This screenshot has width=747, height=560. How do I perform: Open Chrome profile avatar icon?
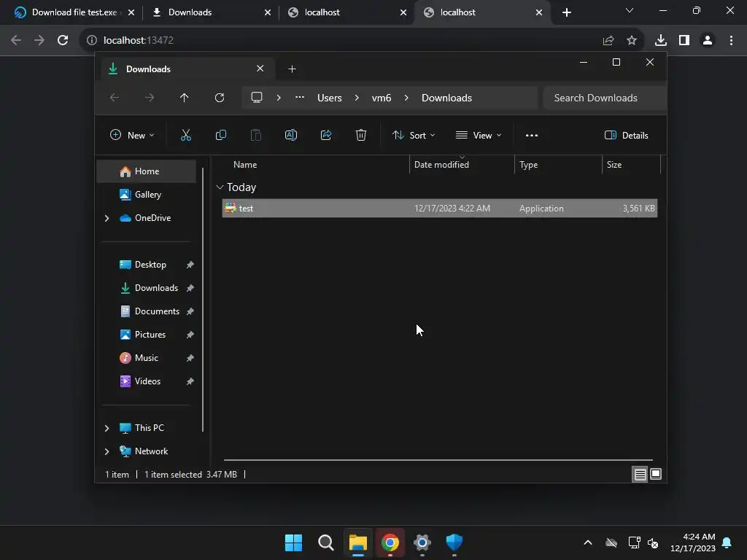point(708,41)
